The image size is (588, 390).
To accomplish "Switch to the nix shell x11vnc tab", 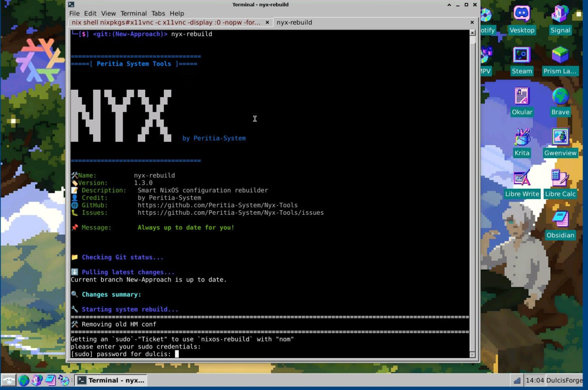I will click(166, 23).
